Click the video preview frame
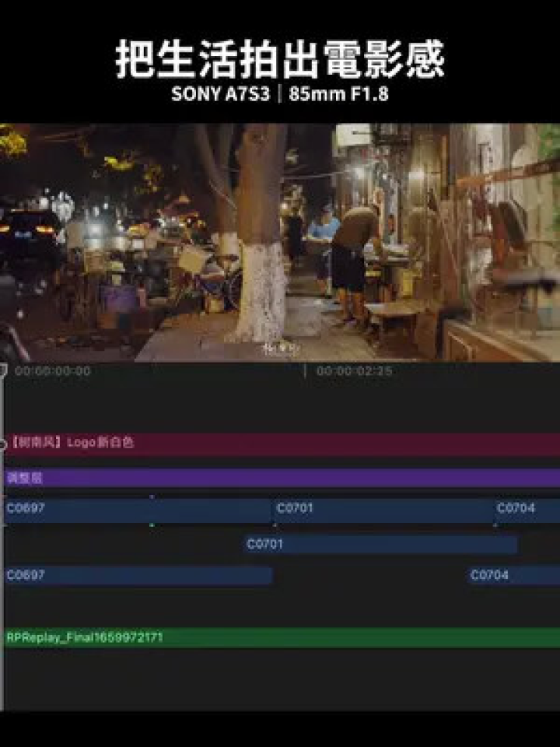The height and width of the screenshot is (747, 560). coord(280,243)
